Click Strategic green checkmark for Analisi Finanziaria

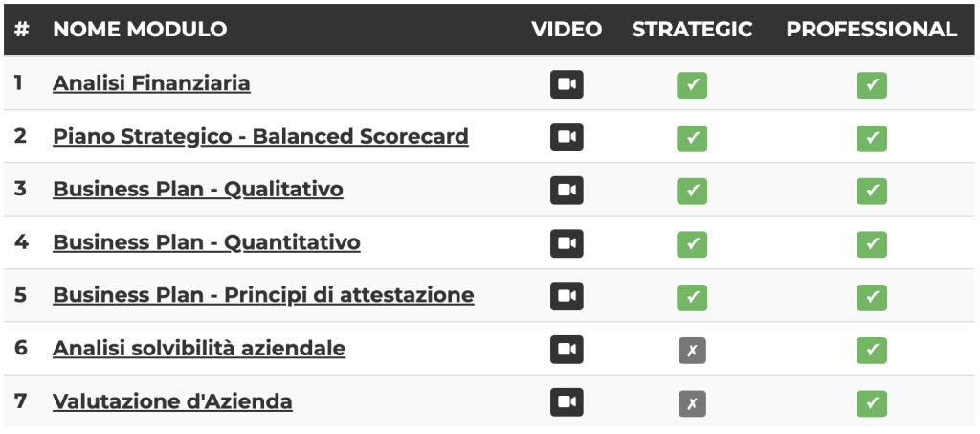pyautogui.click(x=692, y=85)
